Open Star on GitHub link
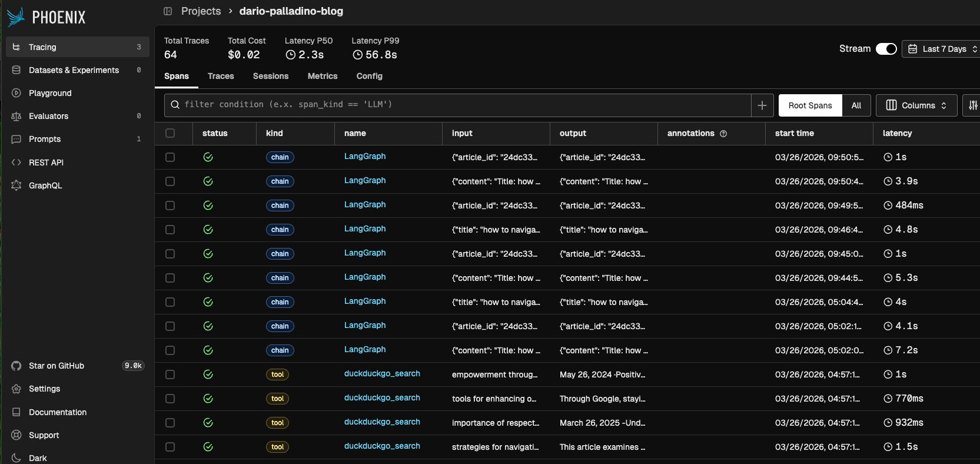Viewport: 980px width, 464px height. click(57, 366)
